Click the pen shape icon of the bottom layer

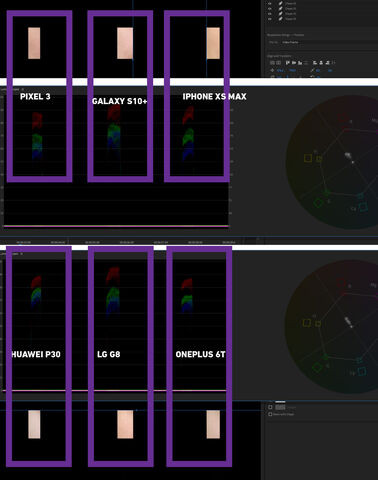[x=281, y=19]
